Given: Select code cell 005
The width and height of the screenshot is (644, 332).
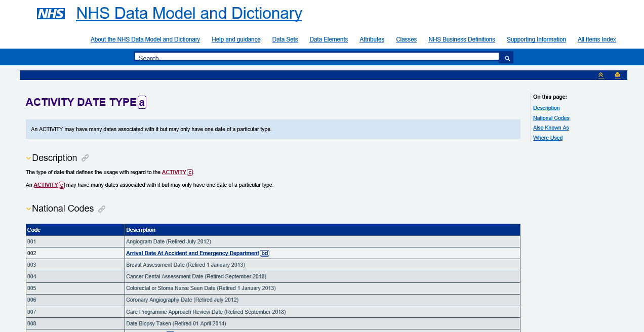Looking at the screenshot, I should click(x=75, y=288).
